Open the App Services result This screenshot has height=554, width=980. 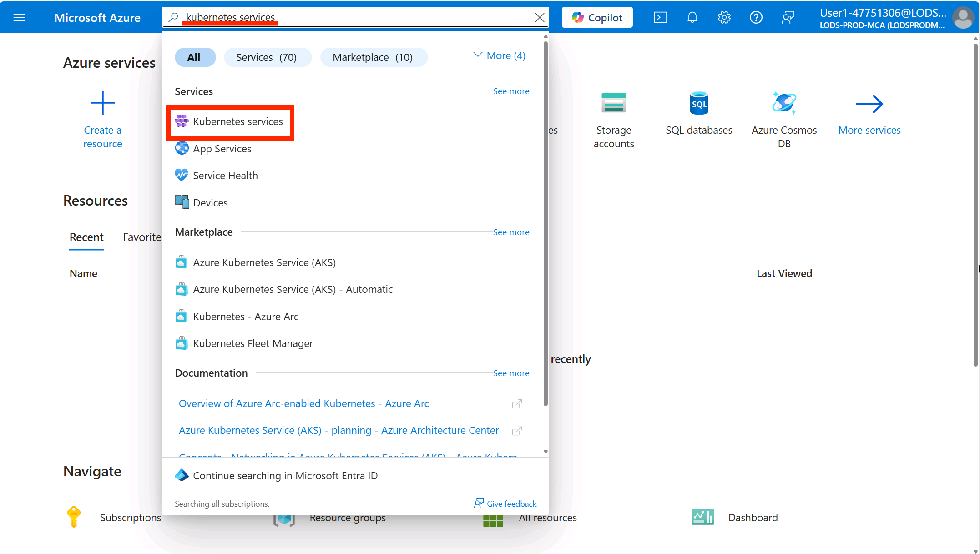point(213,149)
